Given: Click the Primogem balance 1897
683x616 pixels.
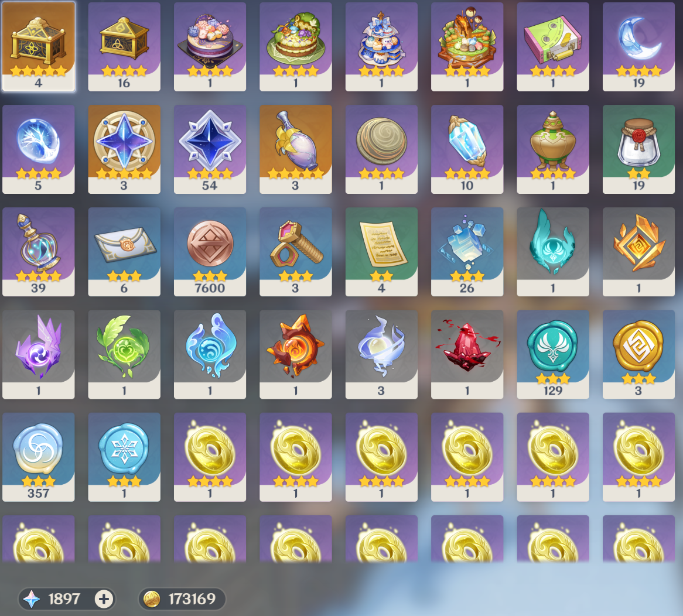Looking at the screenshot, I should point(64,600).
